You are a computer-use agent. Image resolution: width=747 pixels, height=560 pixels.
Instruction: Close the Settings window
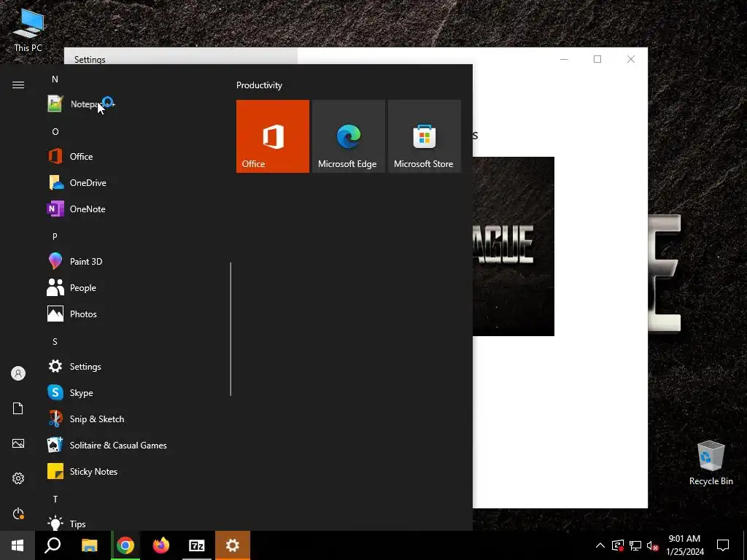point(631,59)
